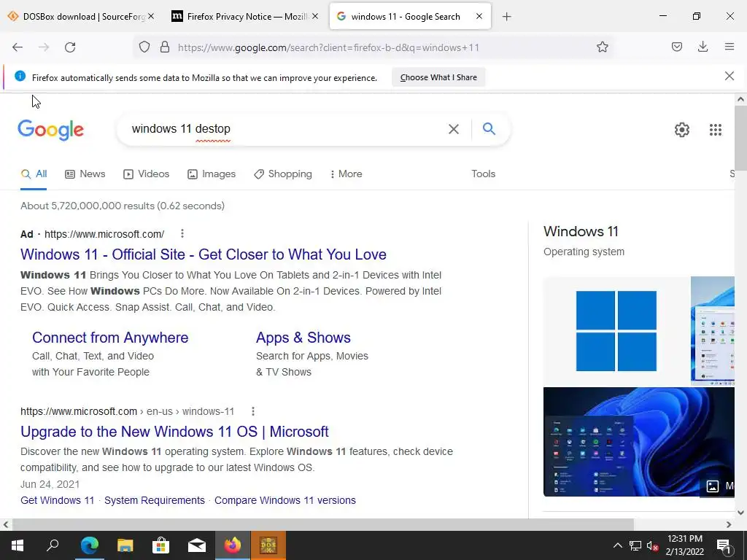Screen dimensions: 747x560
Task: Open options for the Microsoft ad result
Action: (182, 234)
